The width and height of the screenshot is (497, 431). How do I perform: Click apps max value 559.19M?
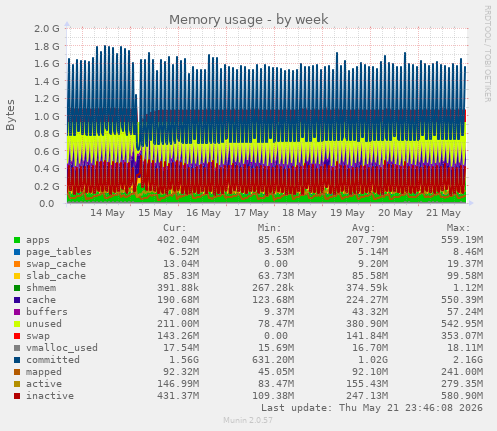pyautogui.click(x=462, y=240)
